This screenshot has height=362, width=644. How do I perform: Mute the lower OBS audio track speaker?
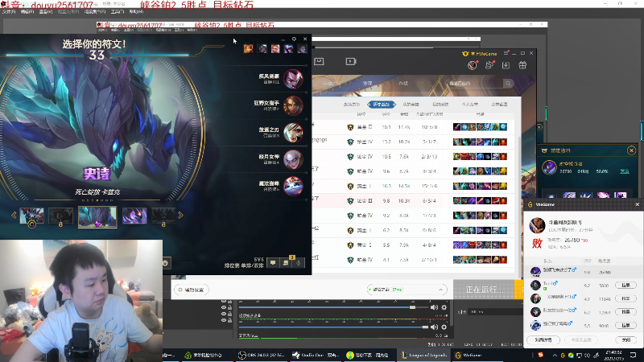click(434, 327)
